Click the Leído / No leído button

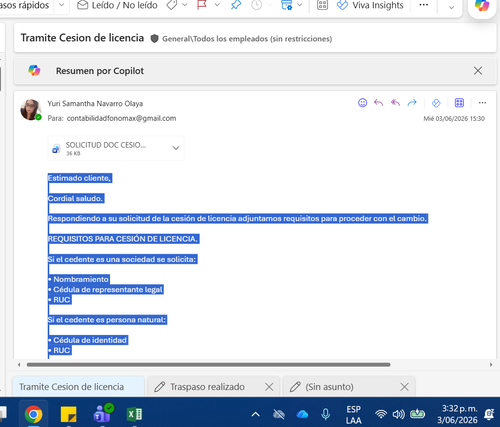pos(117,5)
